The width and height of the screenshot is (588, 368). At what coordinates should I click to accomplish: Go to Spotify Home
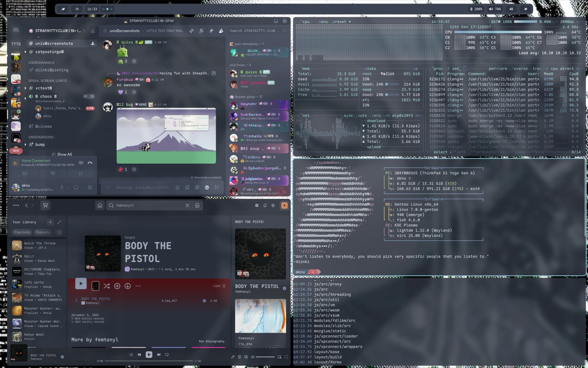[x=100, y=205]
